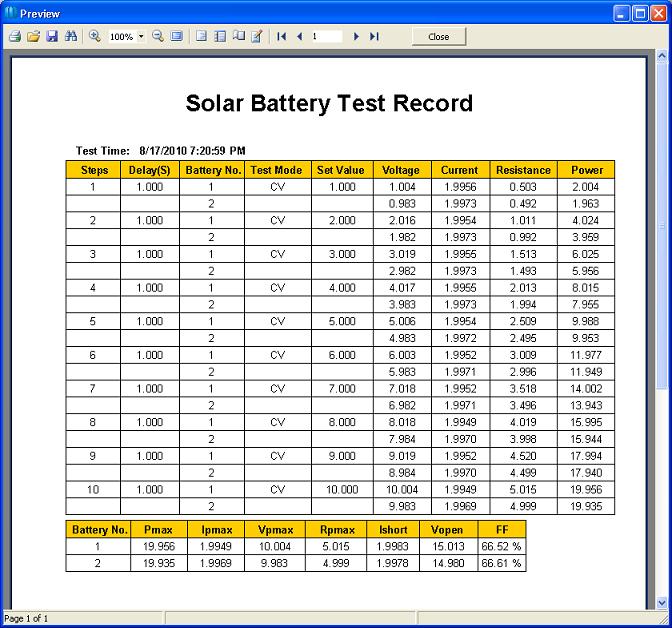Click the Print icon in the toolbar
This screenshot has height=628, width=672.
pos(15,36)
